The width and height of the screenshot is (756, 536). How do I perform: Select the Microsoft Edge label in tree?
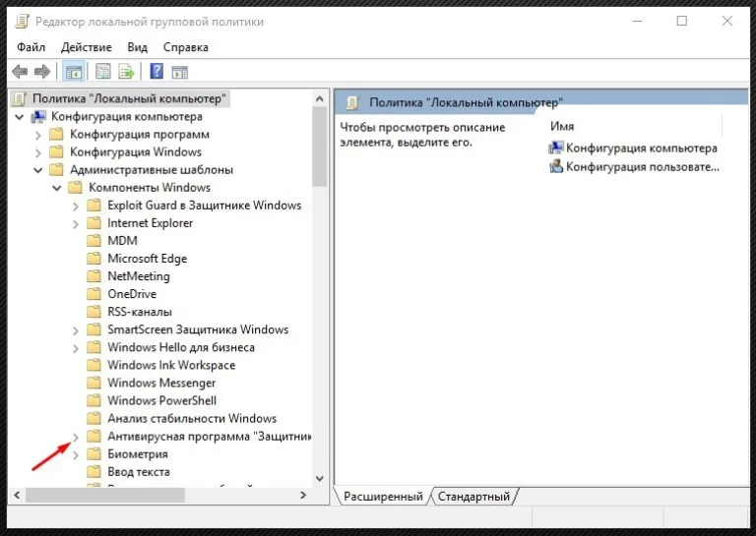(x=147, y=258)
